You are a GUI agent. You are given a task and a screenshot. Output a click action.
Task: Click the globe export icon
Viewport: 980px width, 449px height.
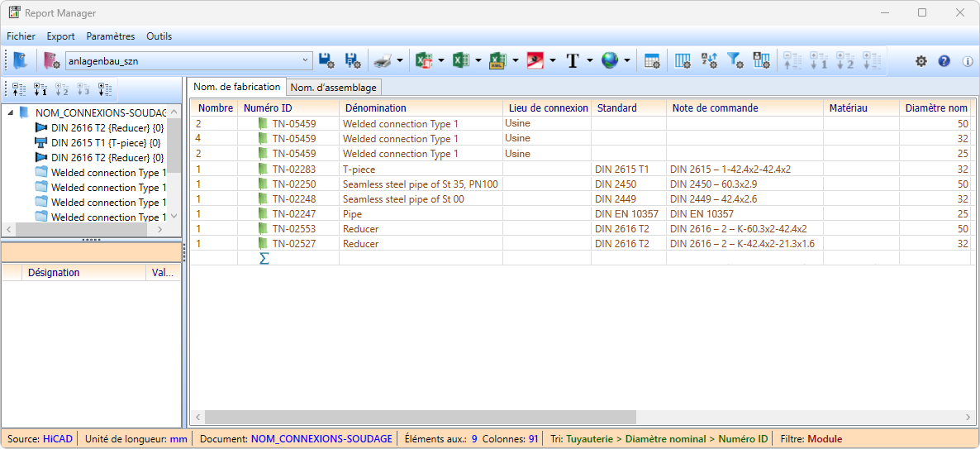click(x=610, y=60)
